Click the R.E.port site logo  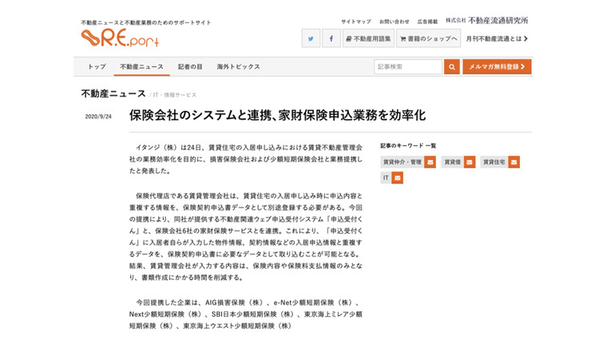coord(114,38)
